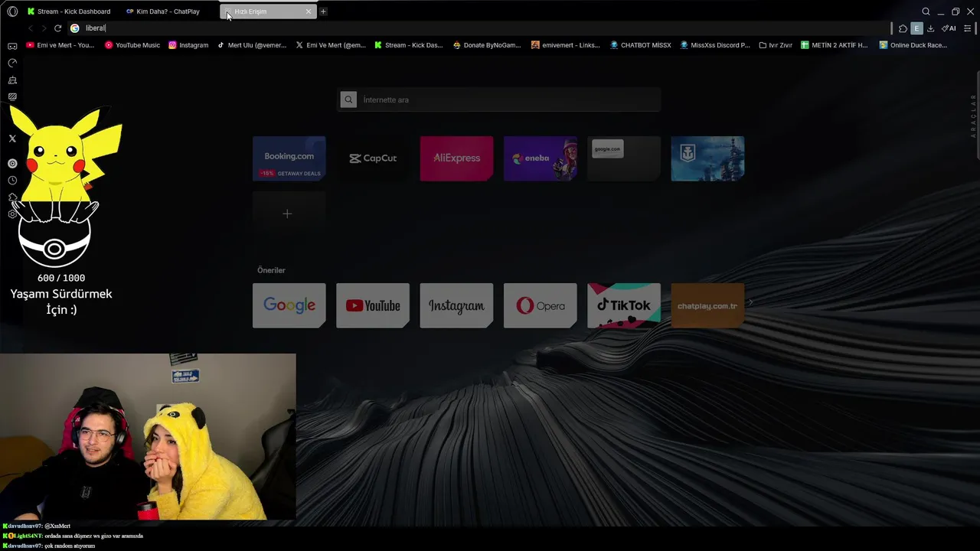Open the Emi Ve Mert X bookmark
Viewport: 980px width, 551px height.
[x=331, y=45]
